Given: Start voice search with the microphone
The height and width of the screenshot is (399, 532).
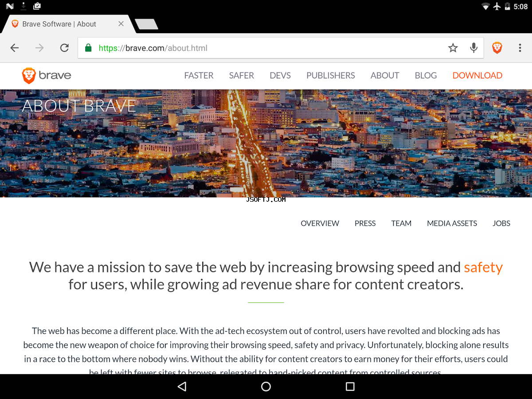Looking at the screenshot, I should tap(474, 48).
